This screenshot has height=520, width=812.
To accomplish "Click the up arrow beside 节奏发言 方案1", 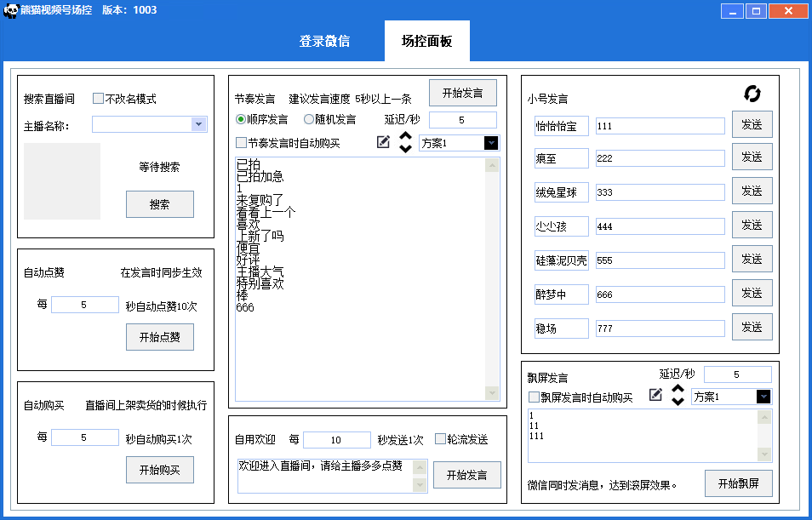I will pos(405,136).
